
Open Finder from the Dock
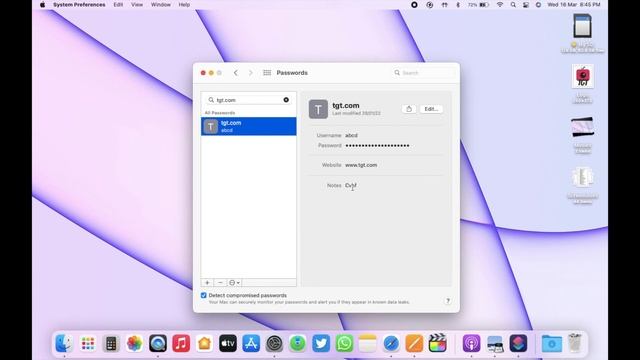(x=64, y=343)
